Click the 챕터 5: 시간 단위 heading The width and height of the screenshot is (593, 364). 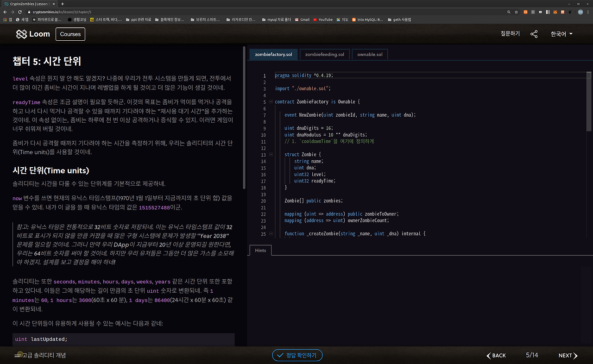47,61
